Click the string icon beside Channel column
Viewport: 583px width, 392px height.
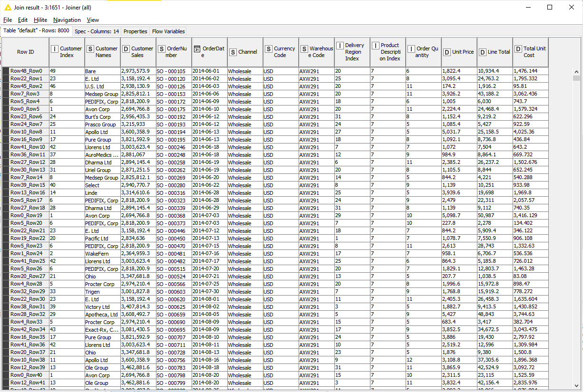233,52
